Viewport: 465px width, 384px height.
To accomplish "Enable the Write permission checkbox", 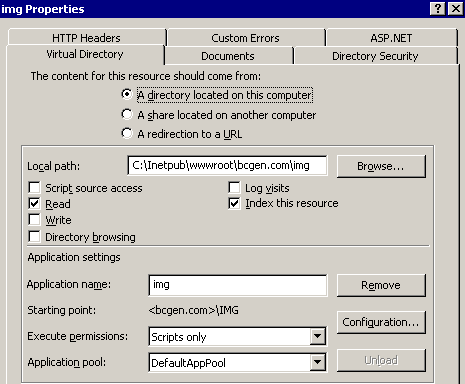I will click(34, 220).
